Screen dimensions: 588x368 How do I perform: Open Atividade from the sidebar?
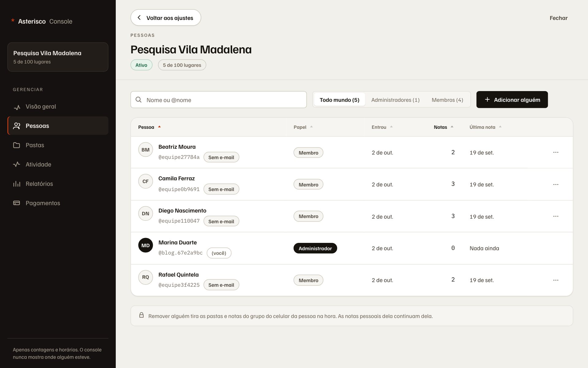[58, 164]
